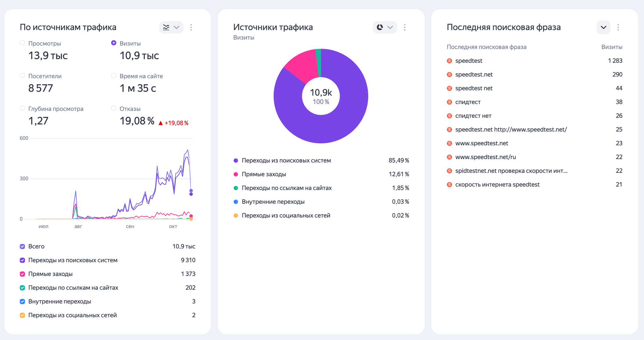Click Yandex icon next to 'speedtest' phrase
The height and width of the screenshot is (340, 644).
449,61
